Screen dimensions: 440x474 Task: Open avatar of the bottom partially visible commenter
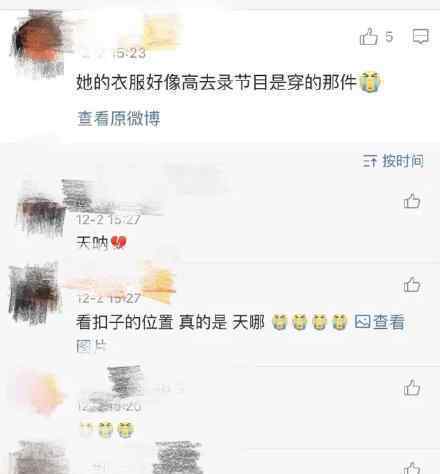[x=38, y=458]
